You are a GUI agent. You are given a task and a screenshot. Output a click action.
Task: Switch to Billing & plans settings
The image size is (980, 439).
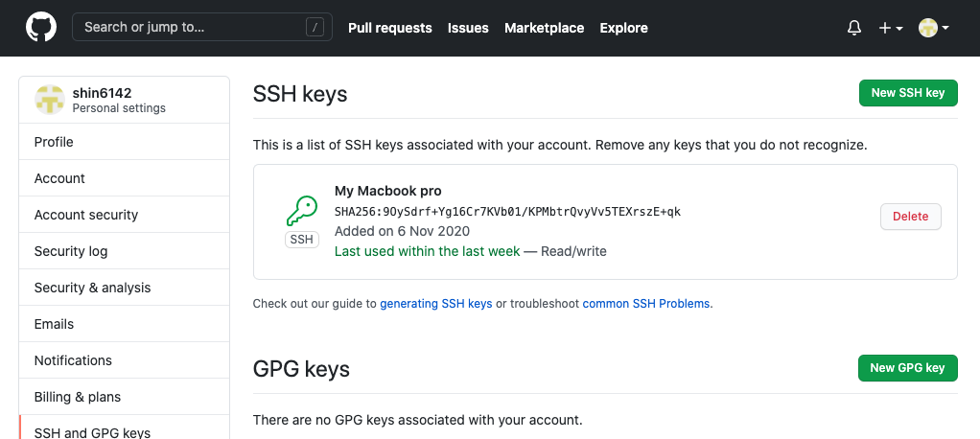[x=78, y=397]
